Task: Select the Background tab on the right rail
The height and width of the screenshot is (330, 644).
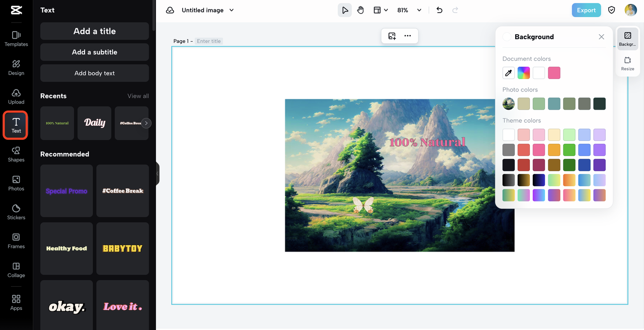Action: point(627,39)
